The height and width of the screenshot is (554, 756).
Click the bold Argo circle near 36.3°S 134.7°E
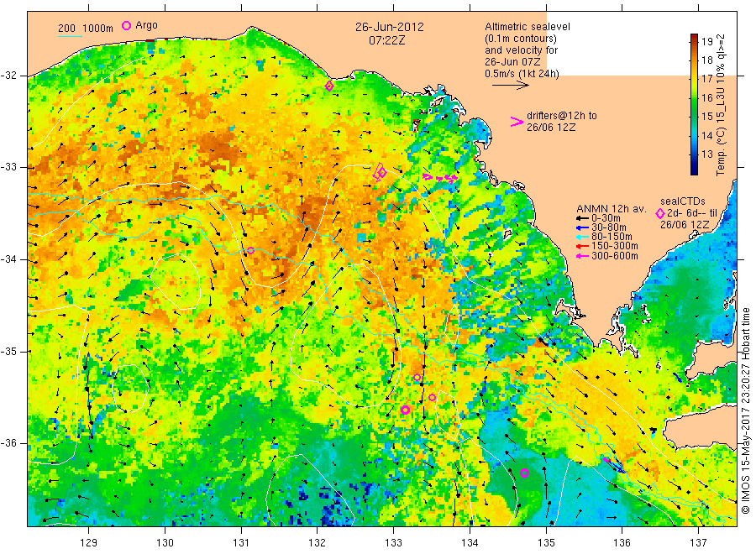pos(524,473)
